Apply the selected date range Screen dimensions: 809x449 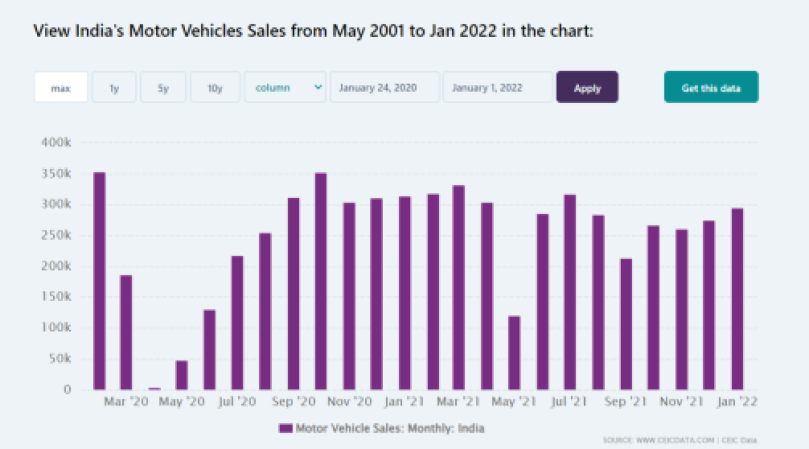point(587,87)
